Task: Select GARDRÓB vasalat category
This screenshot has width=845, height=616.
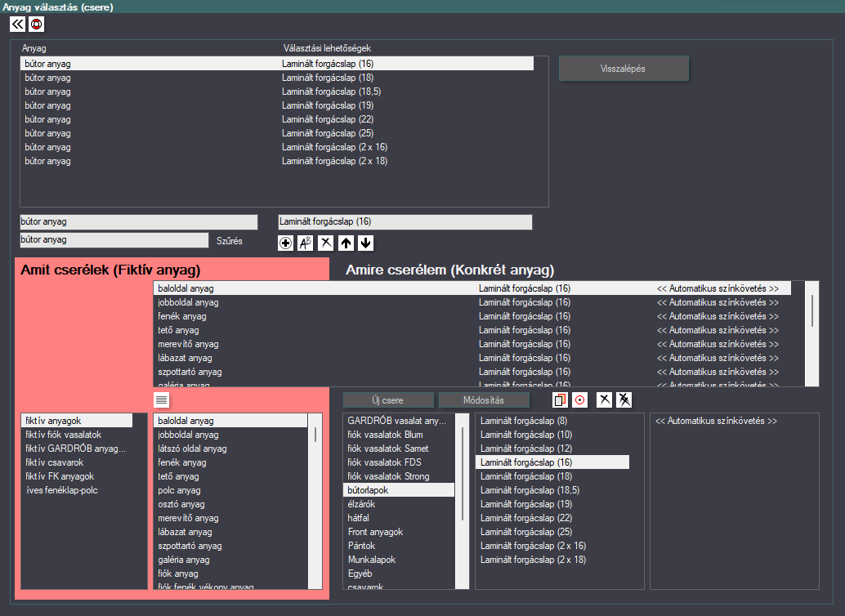Action: click(399, 421)
